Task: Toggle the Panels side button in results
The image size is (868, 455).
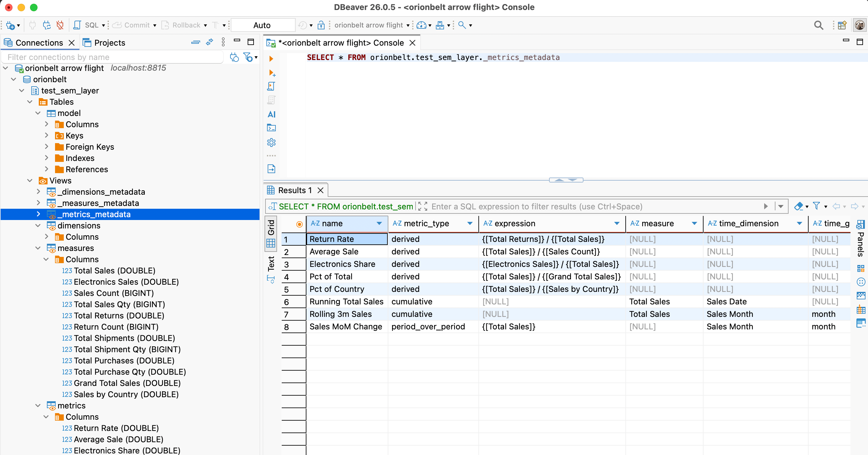Action: (x=860, y=238)
